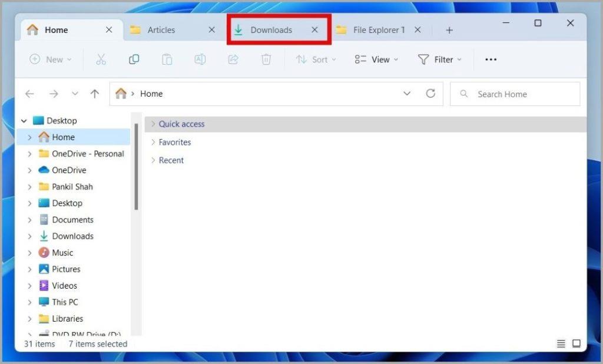Close the Home tab
The height and width of the screenshot is (364, 603).
coord(109,29)
